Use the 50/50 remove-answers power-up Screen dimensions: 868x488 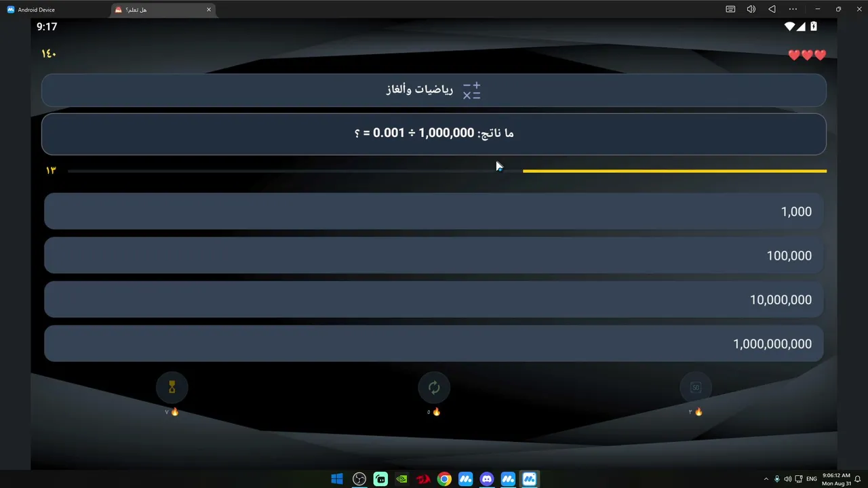[x=696, y=388]
